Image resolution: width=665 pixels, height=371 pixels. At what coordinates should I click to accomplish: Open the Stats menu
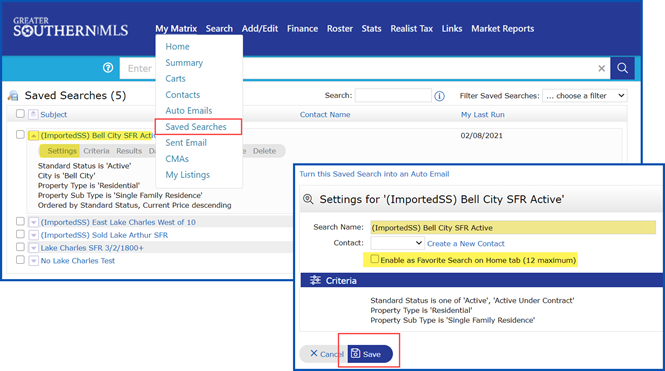pyautogui.click(x=372, y=28)
